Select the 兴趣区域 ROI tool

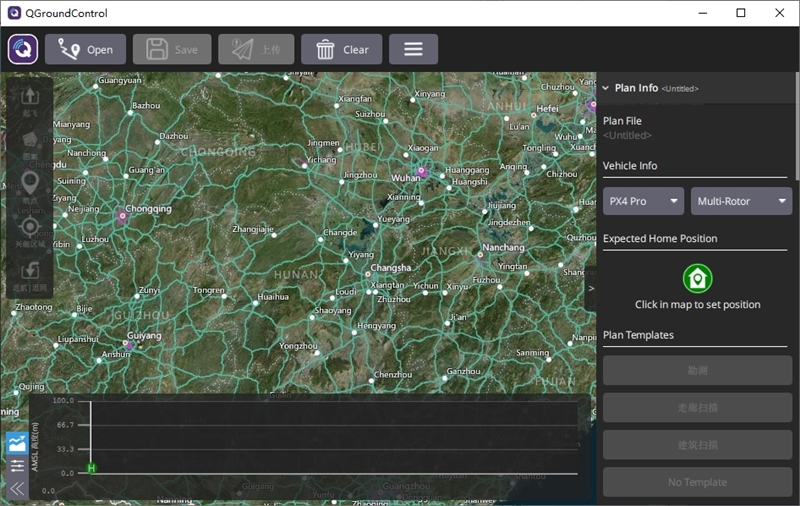30,232
